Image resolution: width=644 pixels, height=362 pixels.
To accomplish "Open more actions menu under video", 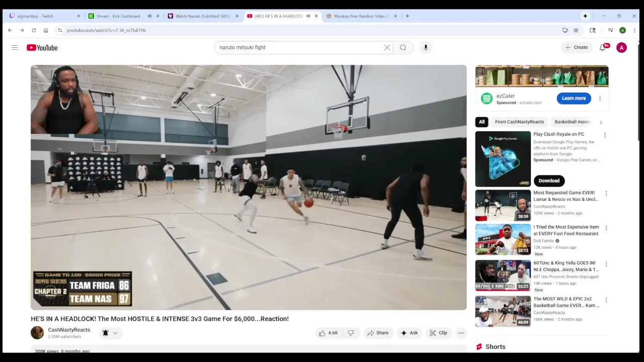I will [461, 333].
